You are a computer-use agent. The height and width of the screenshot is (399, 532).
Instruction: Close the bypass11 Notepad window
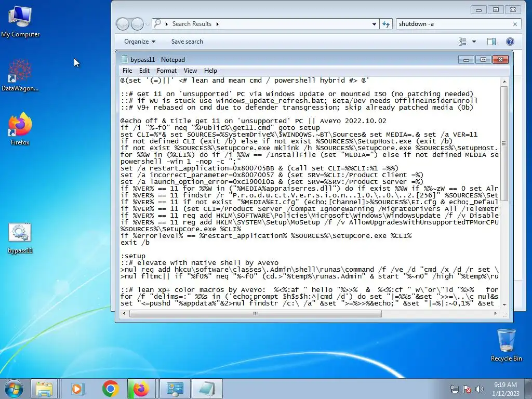coord(500,60)
